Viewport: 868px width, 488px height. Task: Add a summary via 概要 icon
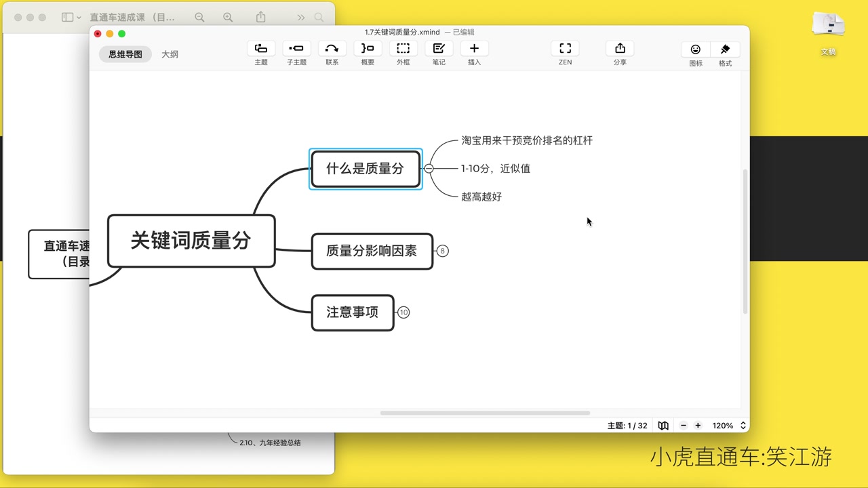click(368, 48)
